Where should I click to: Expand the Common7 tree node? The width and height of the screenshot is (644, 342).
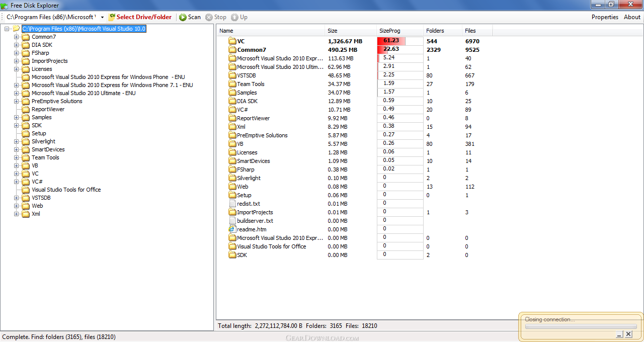click(17, 37)
